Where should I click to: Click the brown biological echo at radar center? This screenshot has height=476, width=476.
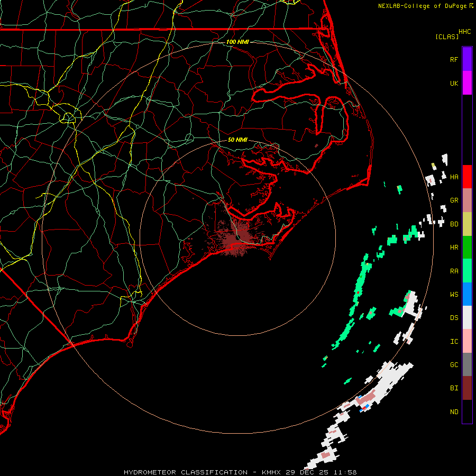237,237
